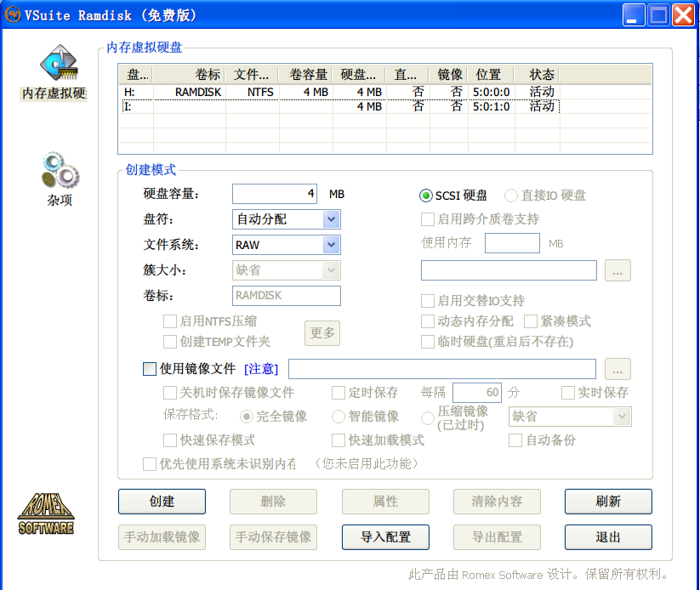The height and width of the screenshot is (590, 700).
Task: Click the 每隔 60 minutes interval field
Action: [477, 393]
